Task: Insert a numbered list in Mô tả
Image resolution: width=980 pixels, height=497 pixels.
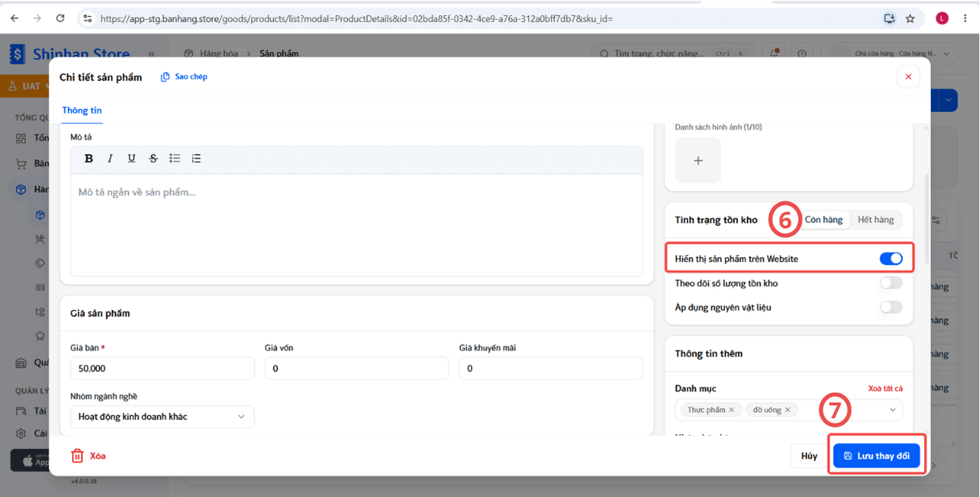Action: click(x=196, y=159)
